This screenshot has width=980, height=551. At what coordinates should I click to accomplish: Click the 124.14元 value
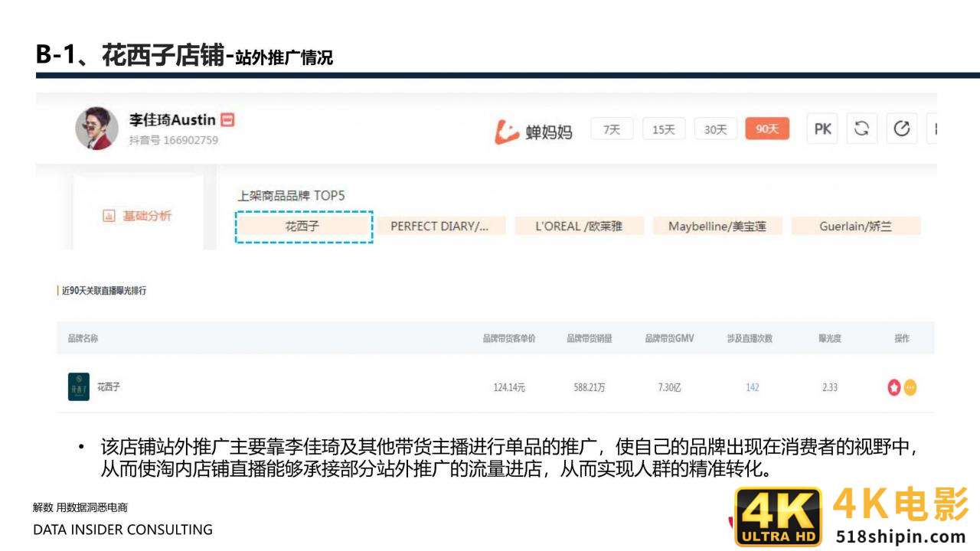click(x=509, y=387)
